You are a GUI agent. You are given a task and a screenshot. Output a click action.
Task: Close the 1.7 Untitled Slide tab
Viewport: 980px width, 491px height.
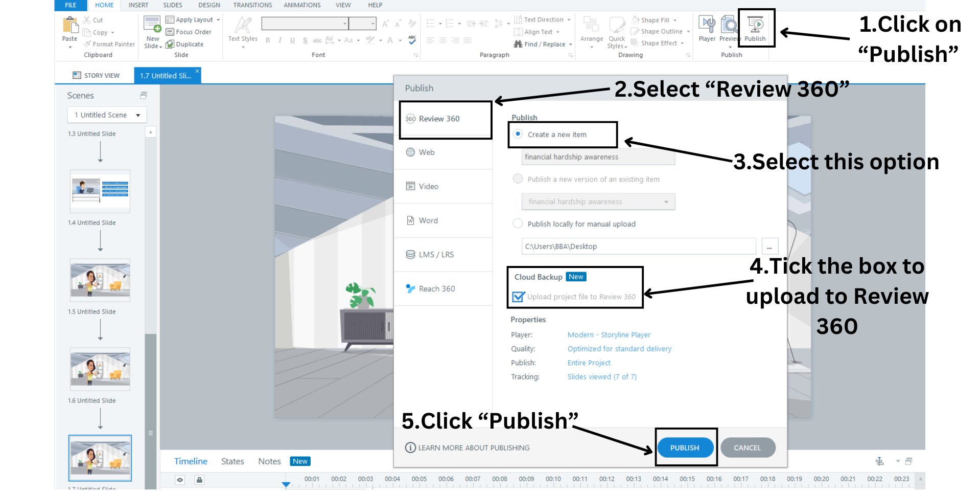click(x=197, y=71)
